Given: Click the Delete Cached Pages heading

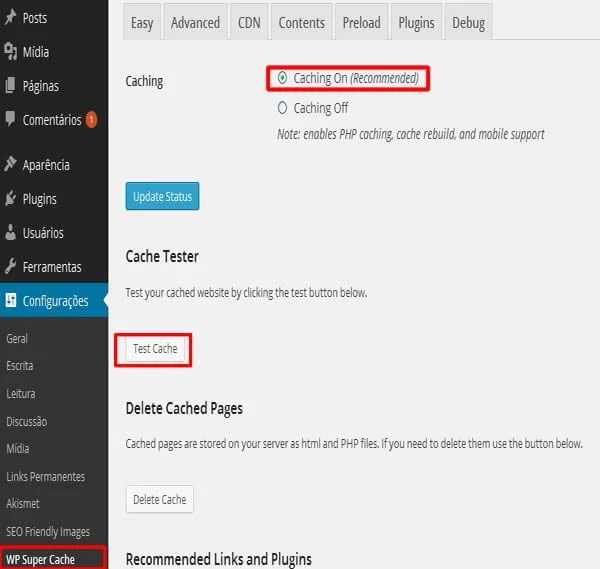Looking at the screenshot, I should tap(184, 408).
